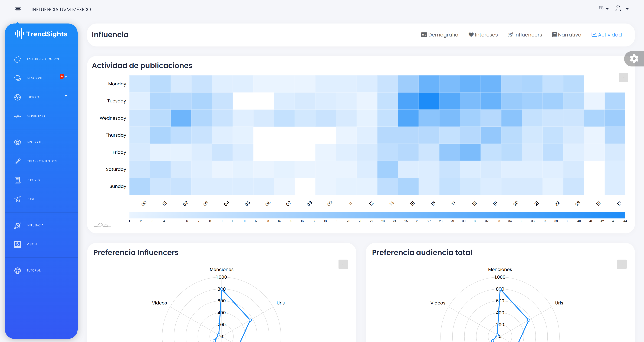Go to Crear Contenidos
Screen dimensions: 644x342
(x=42, y=161)
